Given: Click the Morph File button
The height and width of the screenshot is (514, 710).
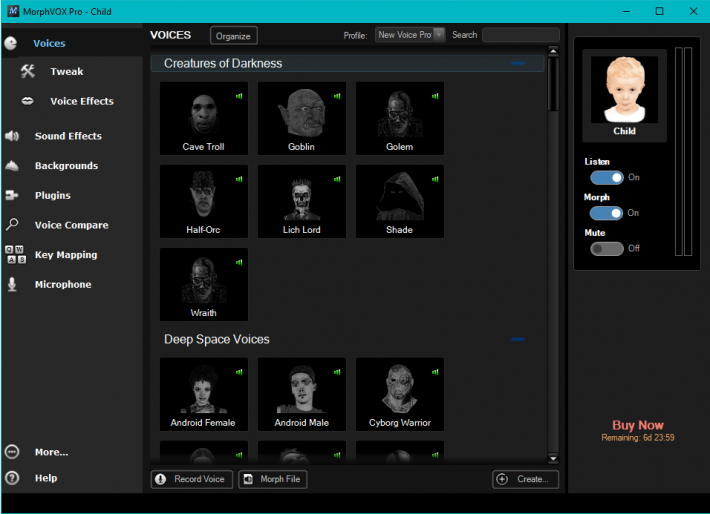Looking at the screenshot, I should [273, 479].
